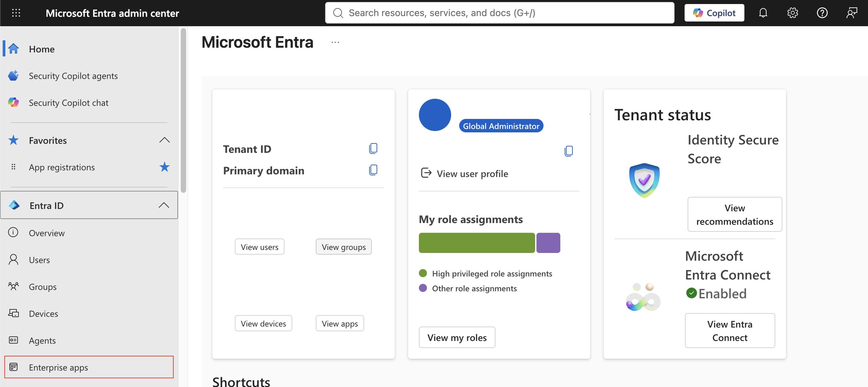868x387 pixels.
Task: Click the purple Other role legend dot
Action: pos(423,288)
